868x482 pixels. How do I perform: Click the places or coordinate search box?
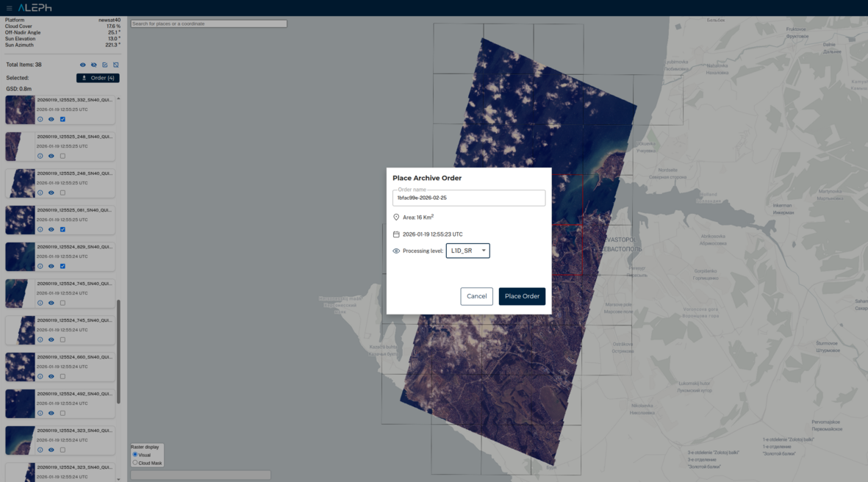(x=209, y=24)
